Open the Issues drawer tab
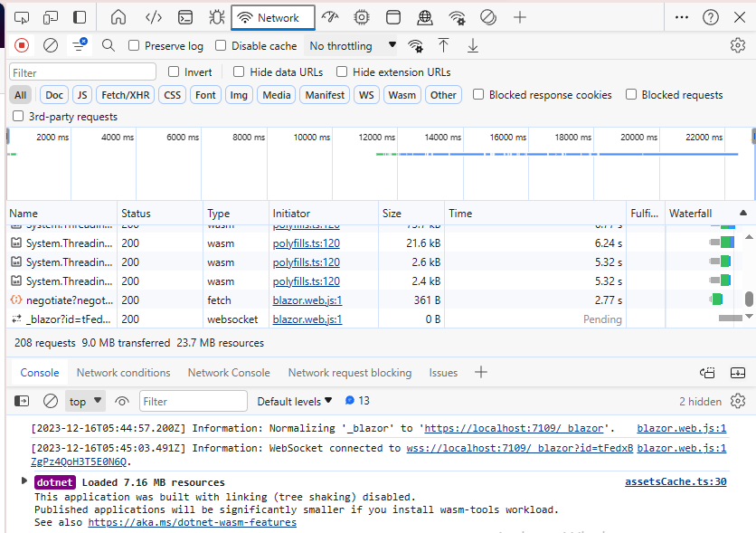This screenshot has width=756, height=533. (x=443, y=373)
